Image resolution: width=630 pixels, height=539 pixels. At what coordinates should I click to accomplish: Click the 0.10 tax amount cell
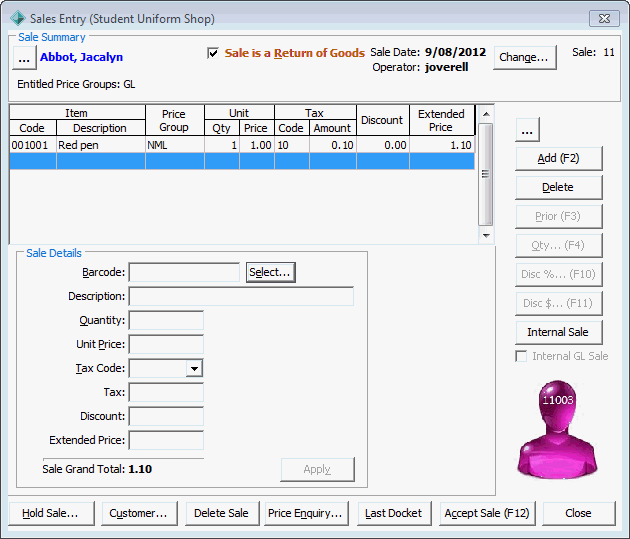pos(333,145)
